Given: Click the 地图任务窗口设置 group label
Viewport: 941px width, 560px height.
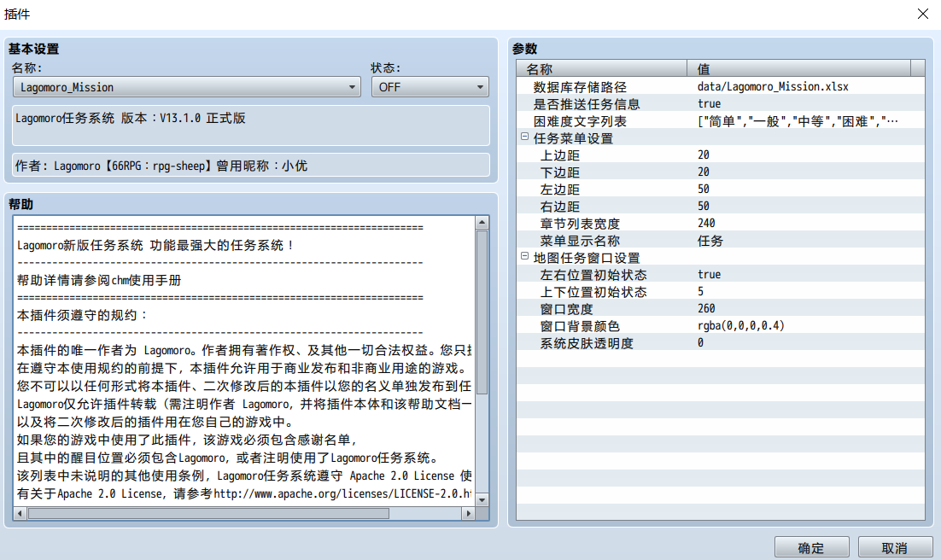Looking at the screenshot, I should coord(587,258).
